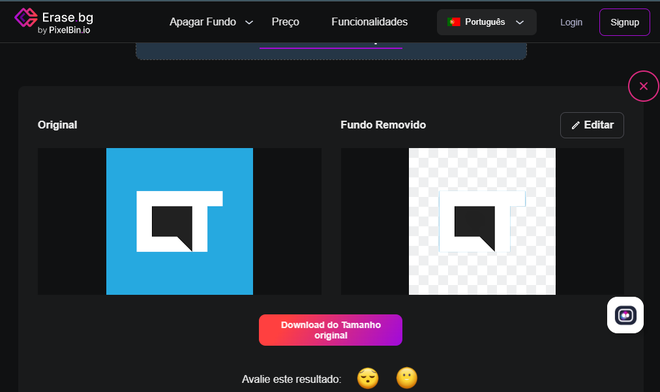Click the pencil icon in Editar
Viewport: 660px width, 392px height.
tap(575, 125)
